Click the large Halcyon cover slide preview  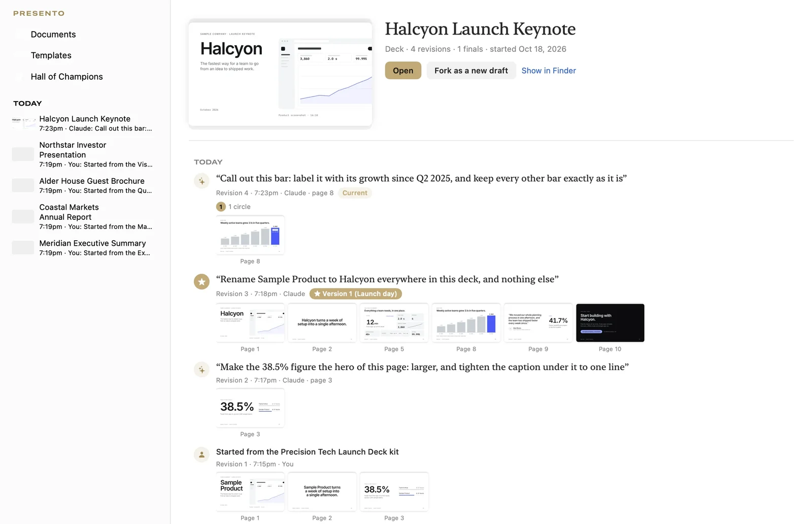281,74
